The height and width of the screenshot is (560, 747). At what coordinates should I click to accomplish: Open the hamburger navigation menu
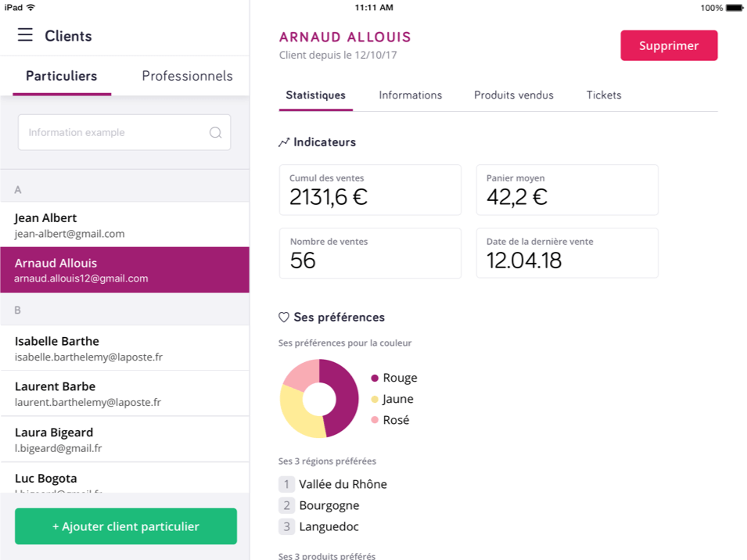tap(26, 35)
